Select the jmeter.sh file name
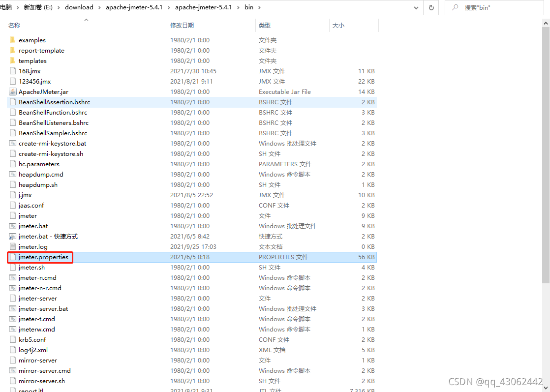Image resolution: width=550 pixels, height=392 pixels. tap(31, 267)
